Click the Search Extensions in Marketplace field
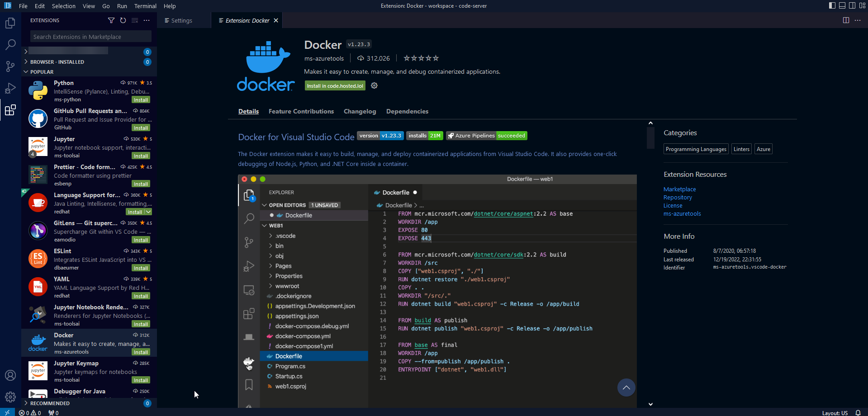This screenshot has height=416, width=868. [x=90, y=36]
